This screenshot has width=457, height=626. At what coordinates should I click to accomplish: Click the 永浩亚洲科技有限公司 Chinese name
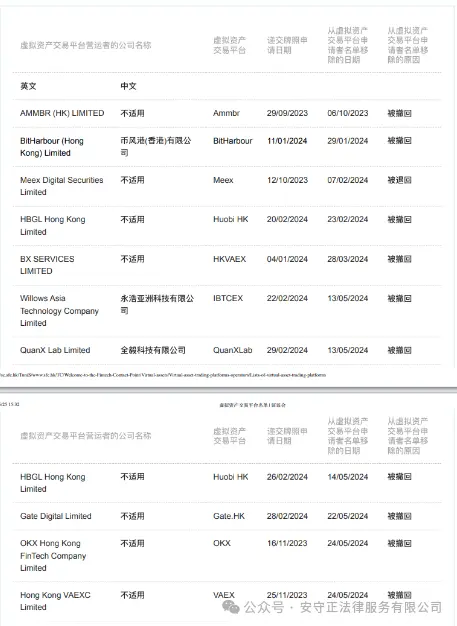click(157, 304)
